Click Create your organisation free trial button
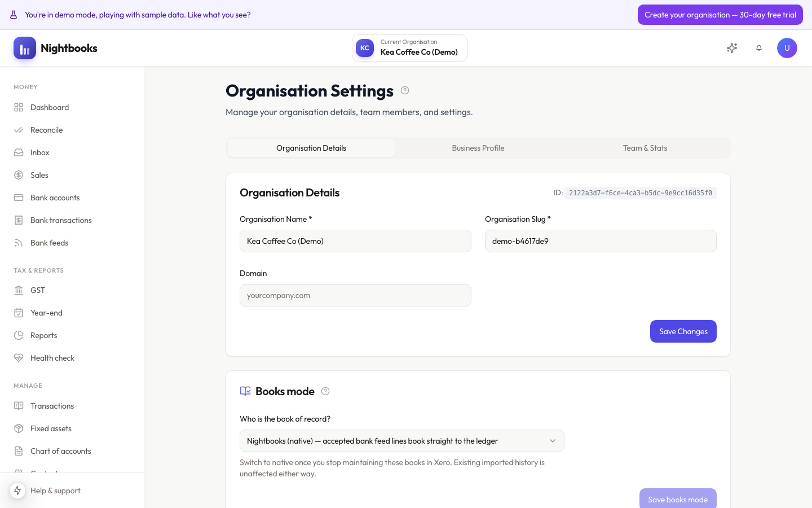 (x=720, y=15)
